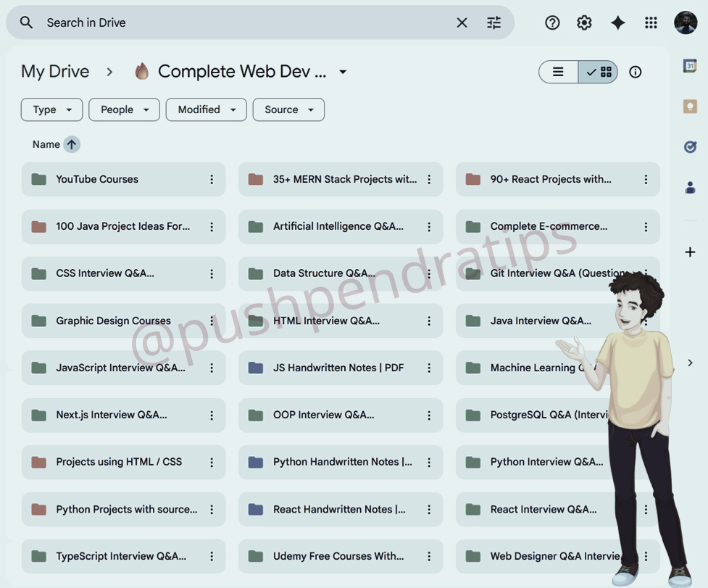This screenshot has height=588, width=708.
Task: Open the account profile avatar
Action: (686, 22)
